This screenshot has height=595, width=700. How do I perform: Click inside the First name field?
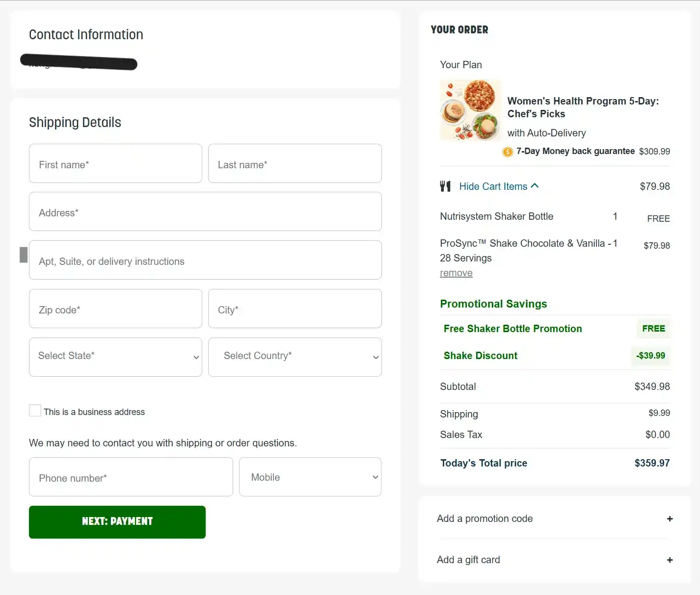(115, 164)
